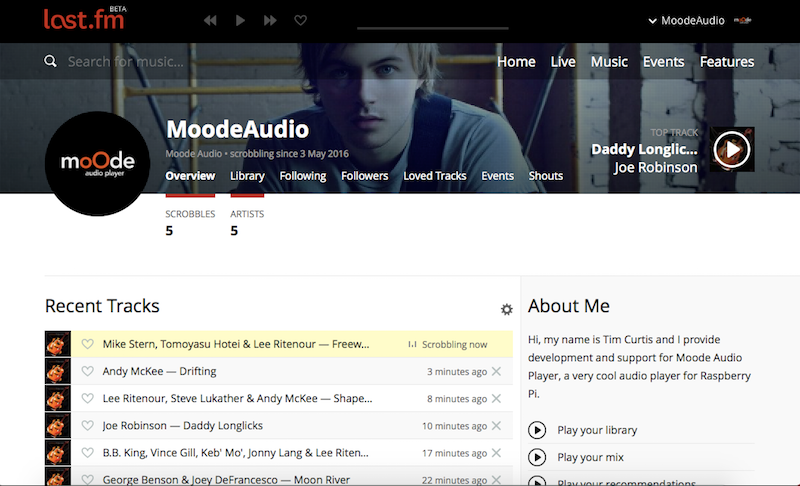This screenshot has height=486, width=800.
Task: Click the player progress bar
Action: 433,28
